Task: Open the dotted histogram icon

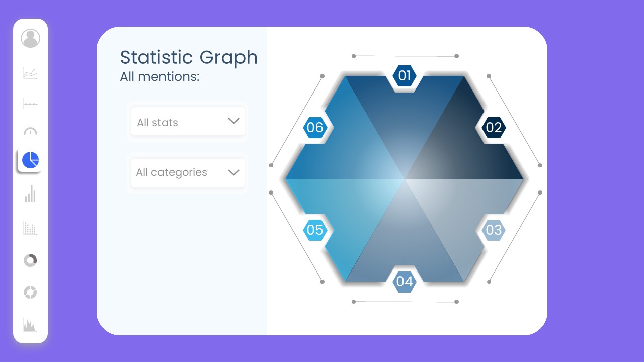Action: pos(30,228)
